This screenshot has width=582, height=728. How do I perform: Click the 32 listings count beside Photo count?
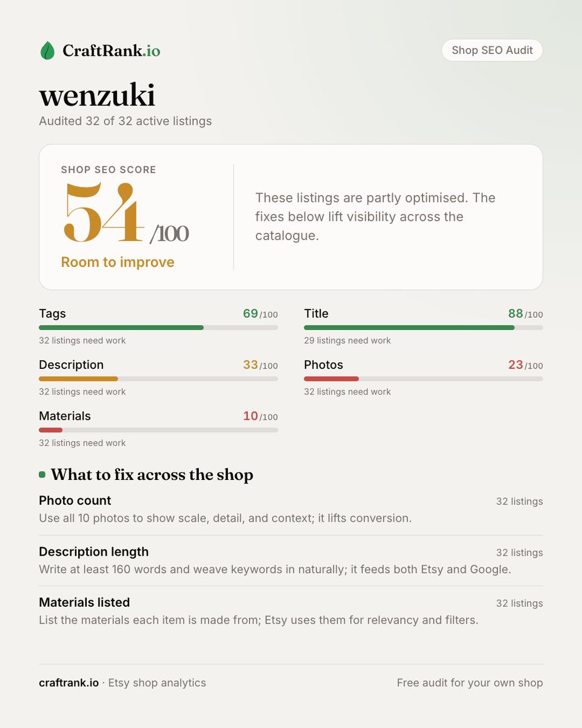pyautogui.click(x=520, y=502)
